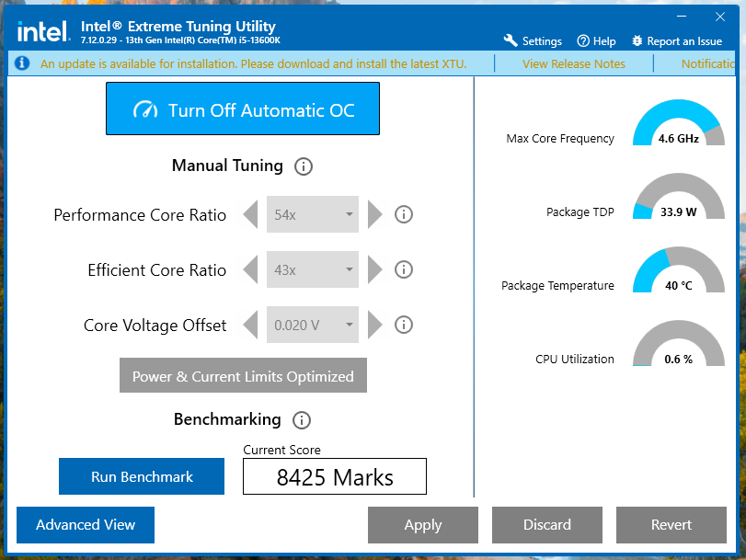Decrease Performance Core Ratio with left arrow

coord(250,215)
